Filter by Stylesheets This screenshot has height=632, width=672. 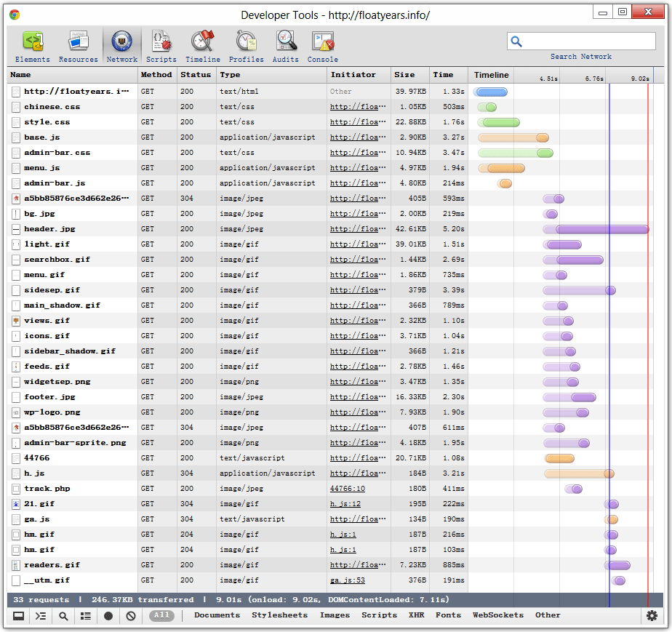[x=280, y=615]
